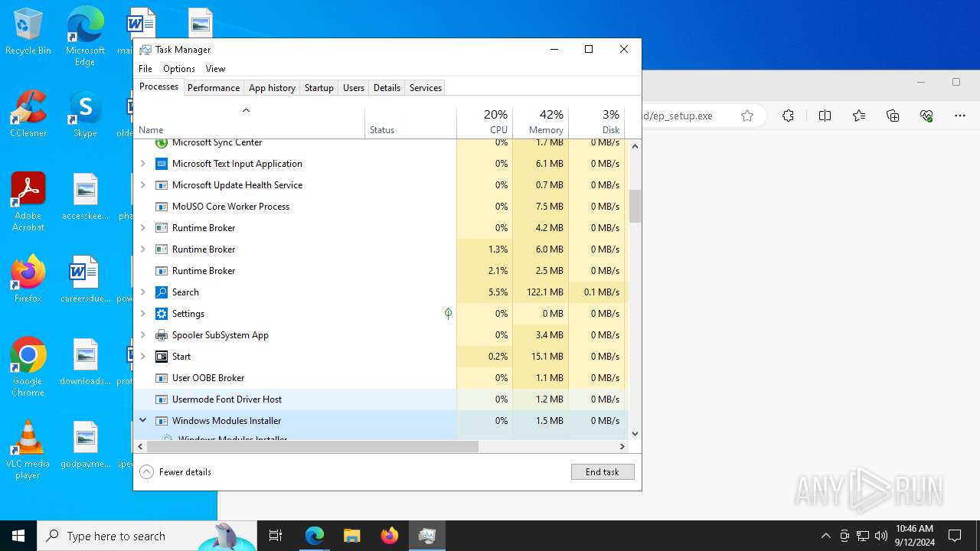
Task: Expand the Start process group
Action: 142,357
